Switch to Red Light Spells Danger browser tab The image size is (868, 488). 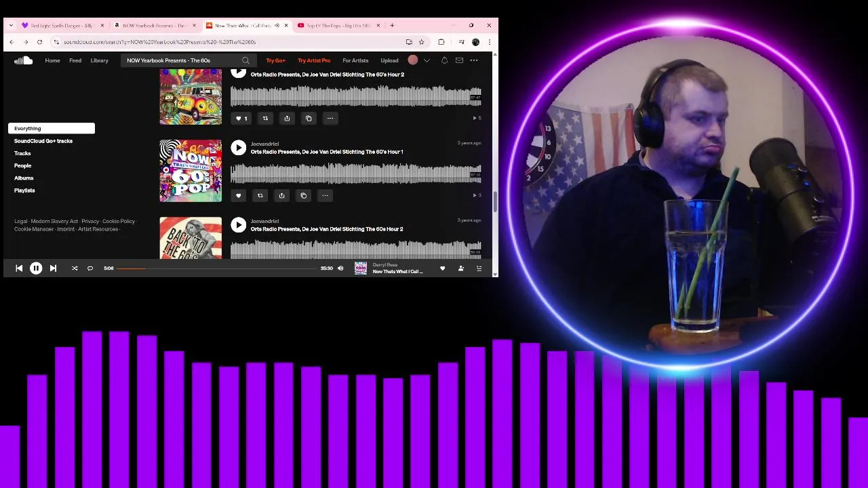62,25
